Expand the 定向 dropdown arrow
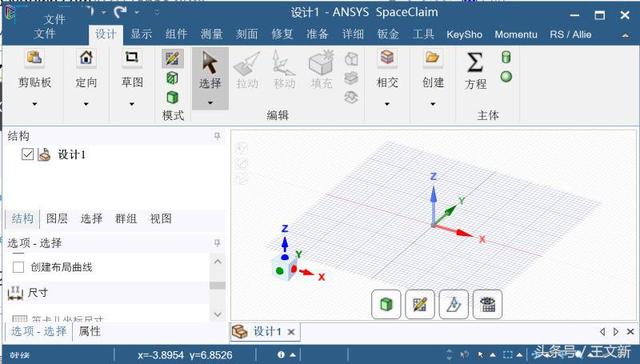The width and height of the screenshot is (640, 364). pyautogui.click(x=86, y=104)
